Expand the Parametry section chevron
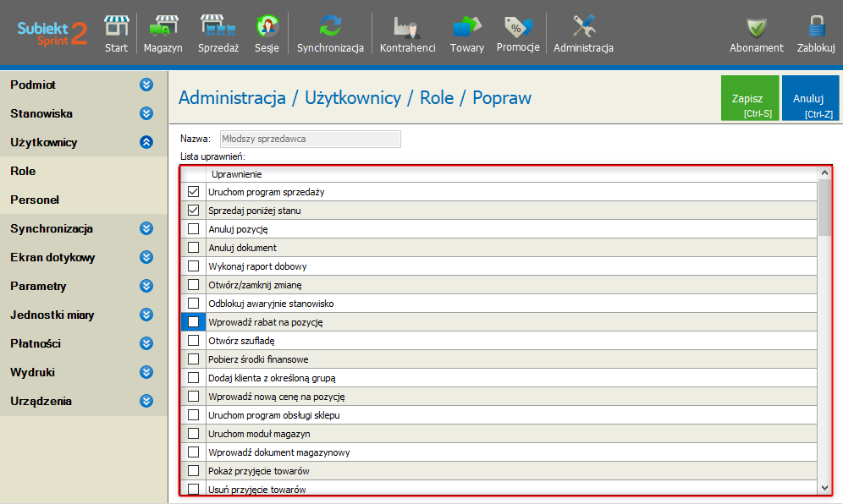This screenshot has height=504, width=843. pos(146,286)
